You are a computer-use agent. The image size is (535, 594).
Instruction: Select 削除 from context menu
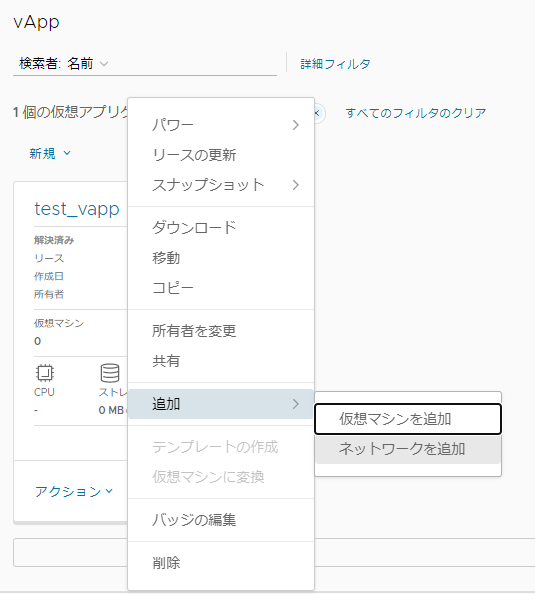[x=221, y=563]
